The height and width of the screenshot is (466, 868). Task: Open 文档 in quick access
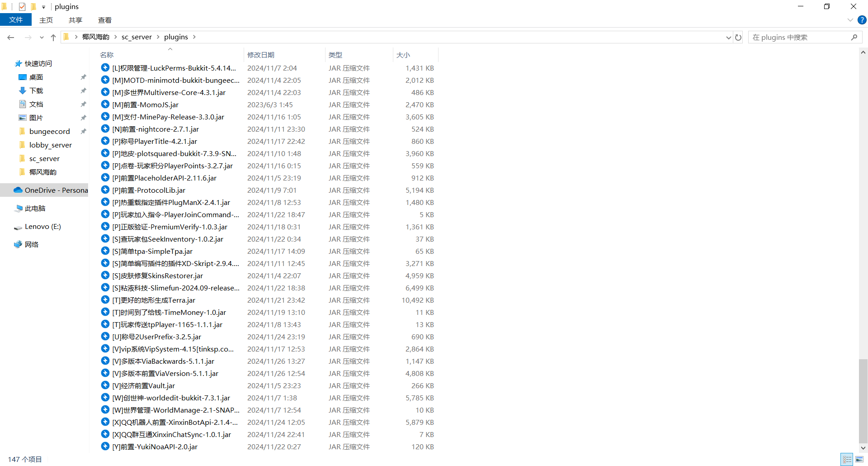36,105
